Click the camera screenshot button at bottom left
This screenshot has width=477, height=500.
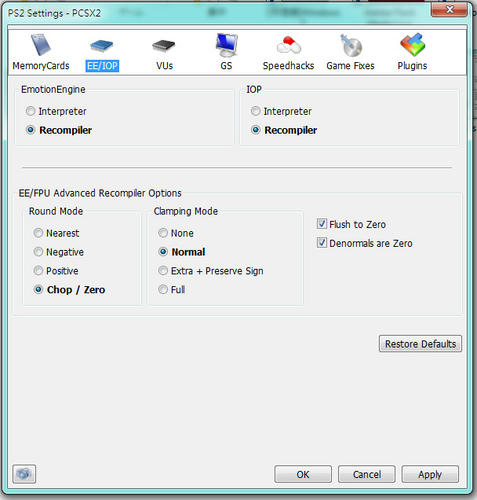pyautogui.click(x=24, y=474)
